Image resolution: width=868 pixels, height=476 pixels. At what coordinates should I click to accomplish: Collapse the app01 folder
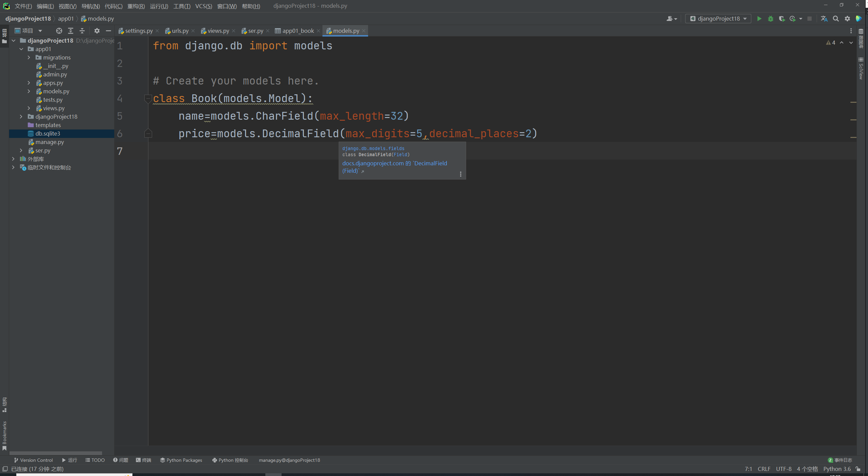21,49
